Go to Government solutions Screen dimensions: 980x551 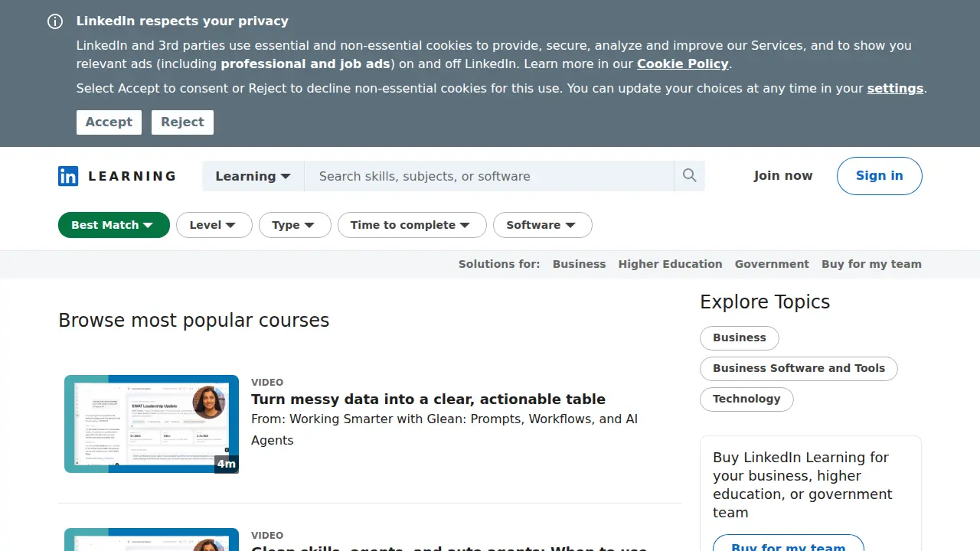772,264
